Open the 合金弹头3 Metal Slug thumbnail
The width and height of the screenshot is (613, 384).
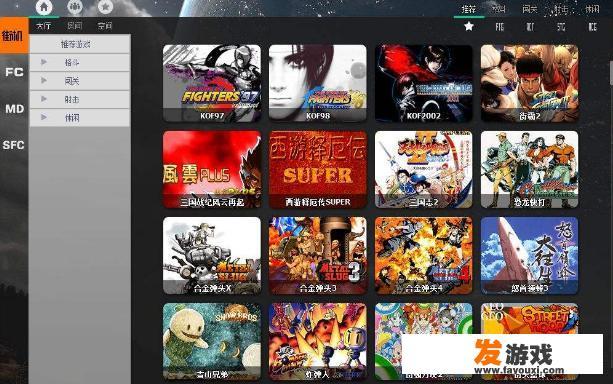coord(318,255)
